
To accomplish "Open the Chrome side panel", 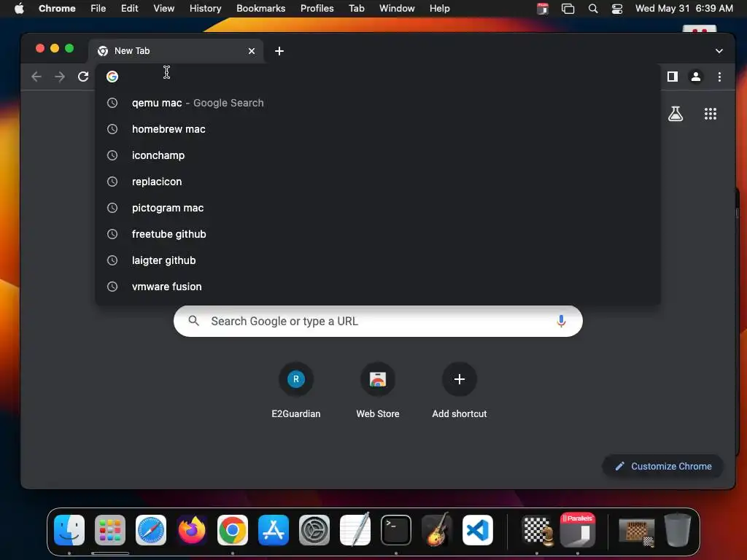I will (x=672, y=77).
